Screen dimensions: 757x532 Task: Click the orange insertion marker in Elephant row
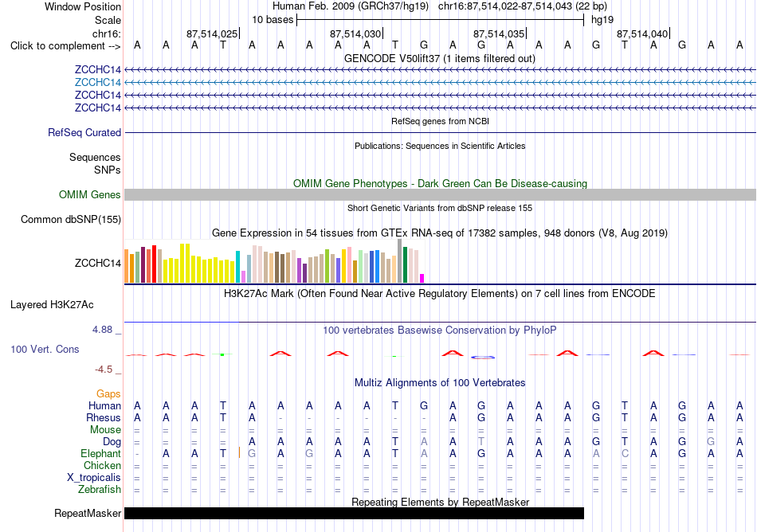click(x=240, y=452)
